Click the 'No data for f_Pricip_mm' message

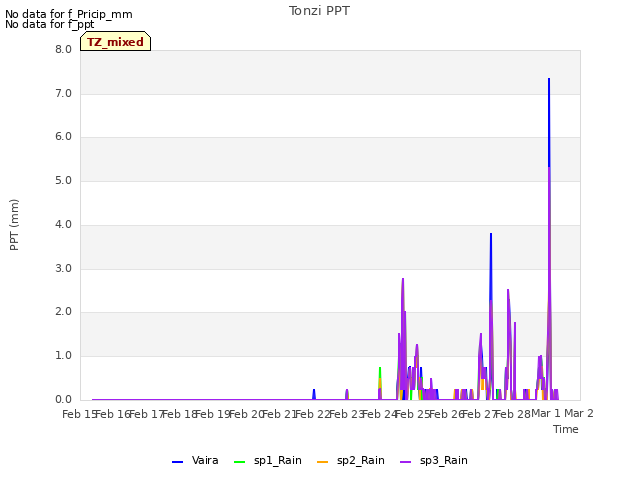[x=69, y=14]
